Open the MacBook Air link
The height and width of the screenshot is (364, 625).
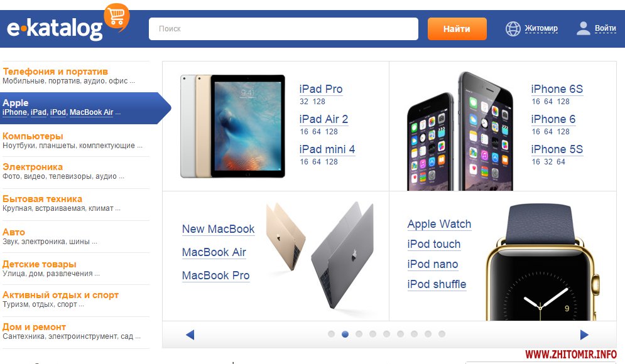click(x=214, y=252)
